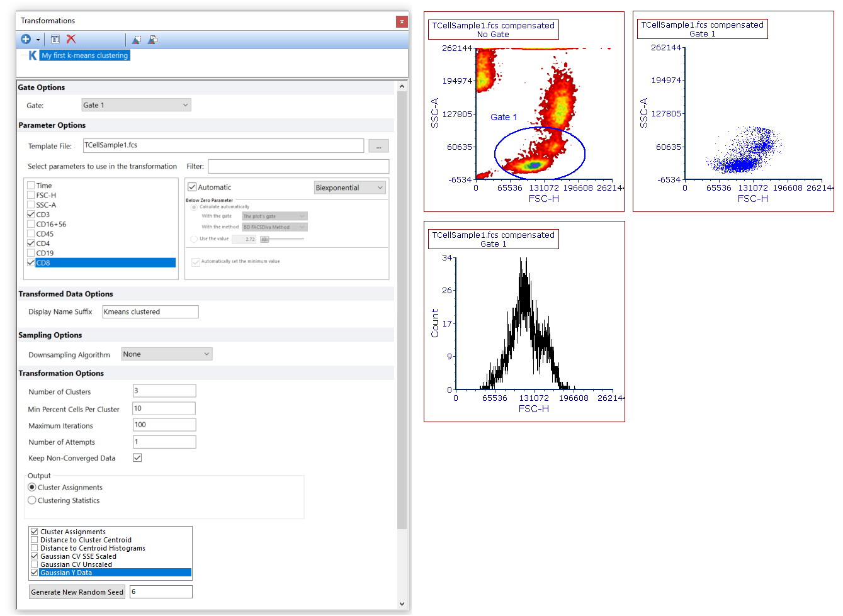Uncheck the CD3 parameter checkbox
Viewport: 843px width, 616px height.
31,215
